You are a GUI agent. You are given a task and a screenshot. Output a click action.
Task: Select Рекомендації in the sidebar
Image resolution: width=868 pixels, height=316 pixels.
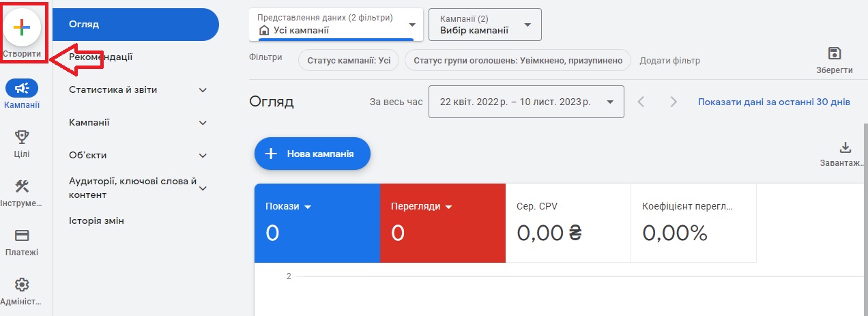point(101,57)
